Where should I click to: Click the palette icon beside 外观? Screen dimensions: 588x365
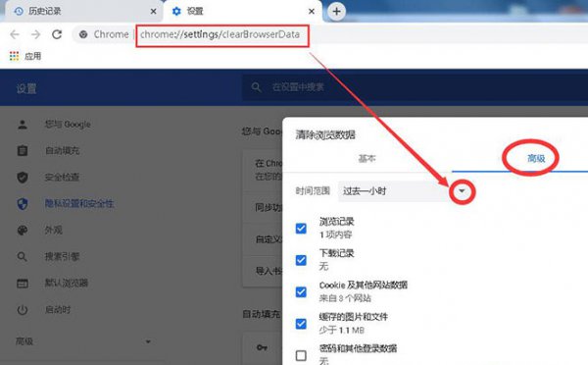pos(23,230)
